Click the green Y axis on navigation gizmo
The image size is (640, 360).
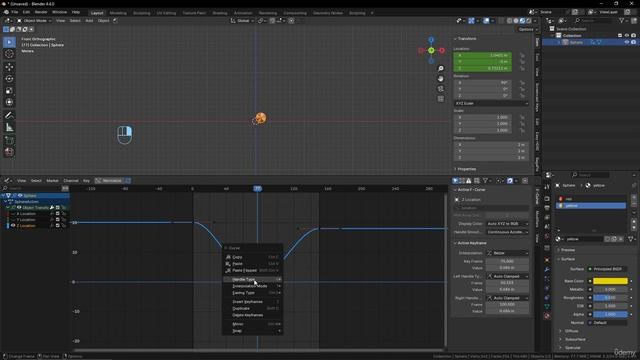431,50
